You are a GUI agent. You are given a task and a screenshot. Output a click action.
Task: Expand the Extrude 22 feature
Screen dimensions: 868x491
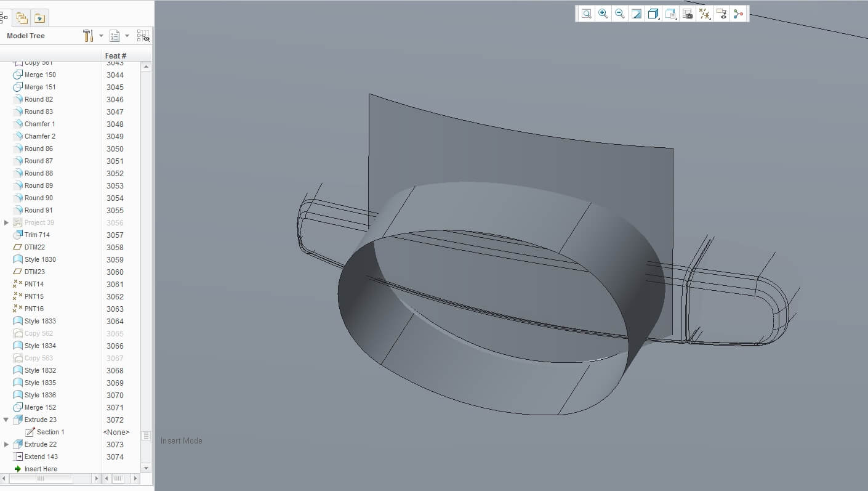(x=7, y=444)
